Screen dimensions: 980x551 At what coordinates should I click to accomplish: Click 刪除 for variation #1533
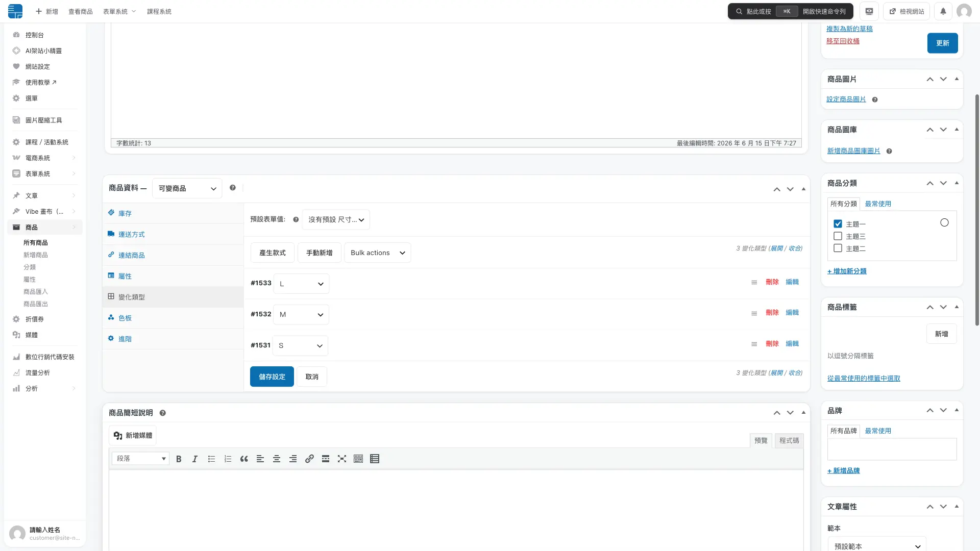(x=772, y=282)
